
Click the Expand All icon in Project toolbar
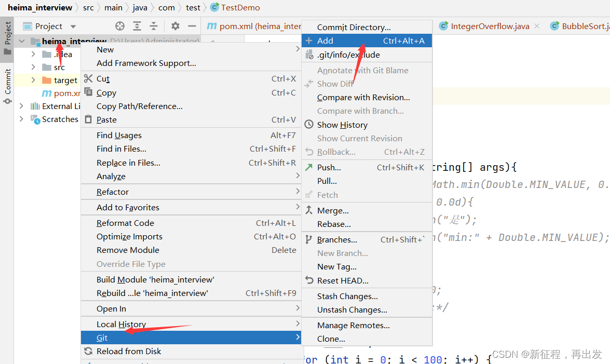pos(137,26)
